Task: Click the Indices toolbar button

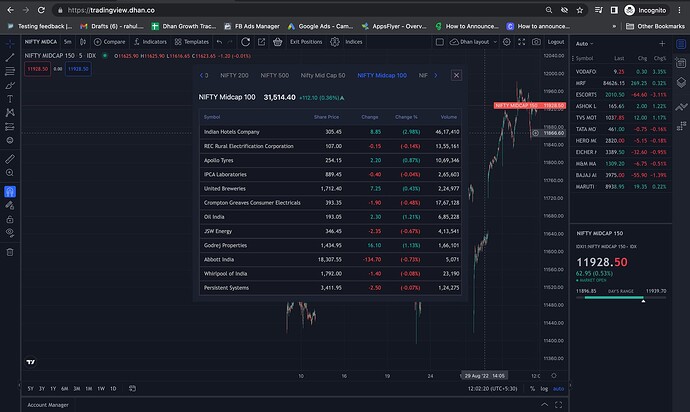Action: 353,42
